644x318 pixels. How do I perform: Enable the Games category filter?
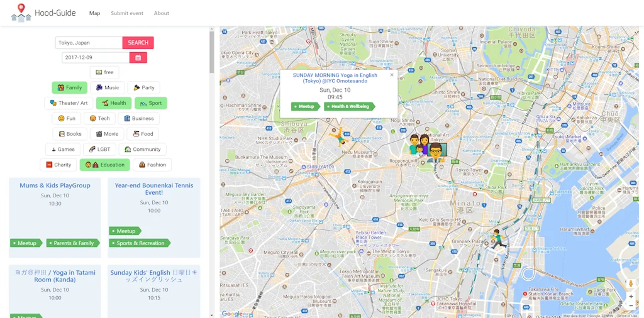click(63, 150)
